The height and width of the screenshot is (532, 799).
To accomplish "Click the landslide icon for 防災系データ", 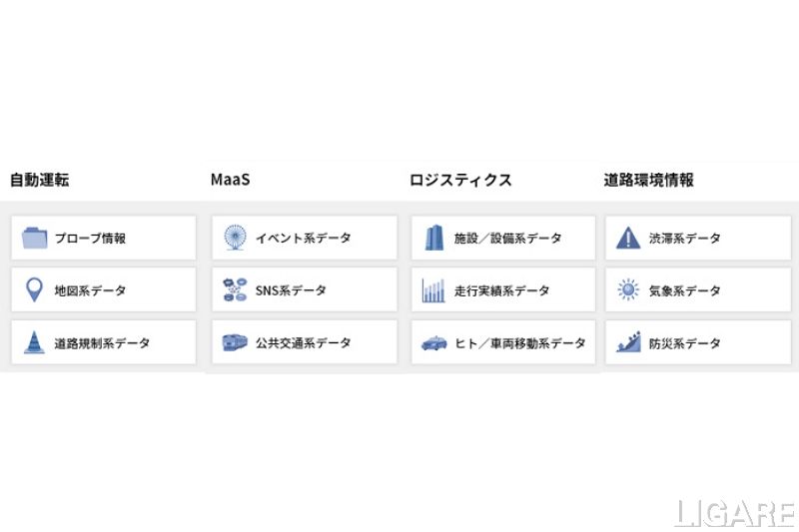I will (x=627, y=342).
